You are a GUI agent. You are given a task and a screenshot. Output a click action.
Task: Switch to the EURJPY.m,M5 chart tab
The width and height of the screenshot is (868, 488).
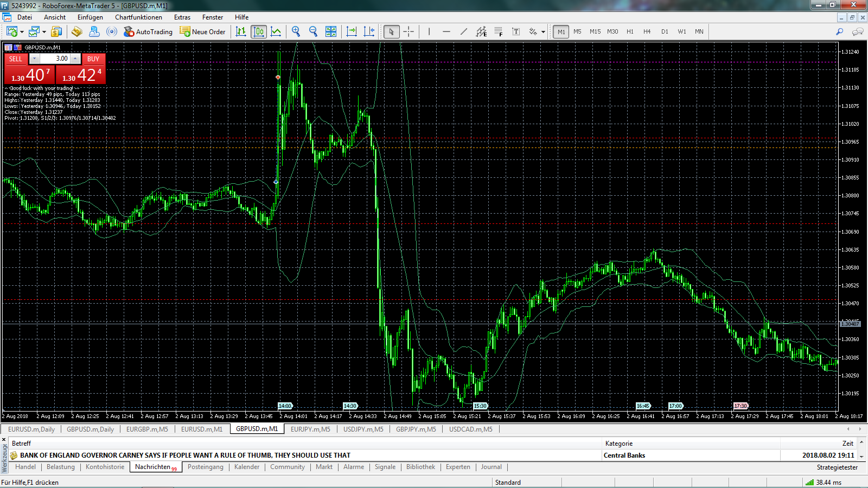click(310, 429)
